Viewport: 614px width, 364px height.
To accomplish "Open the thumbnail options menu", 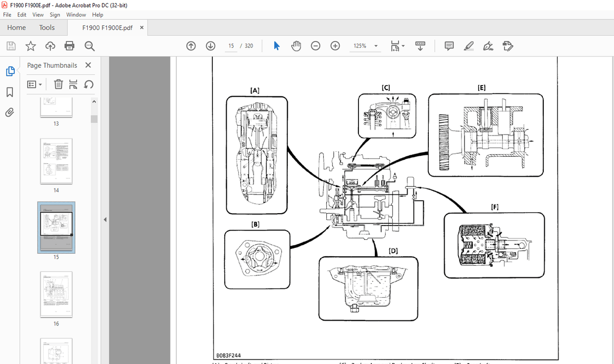I will tap(35, 84).
